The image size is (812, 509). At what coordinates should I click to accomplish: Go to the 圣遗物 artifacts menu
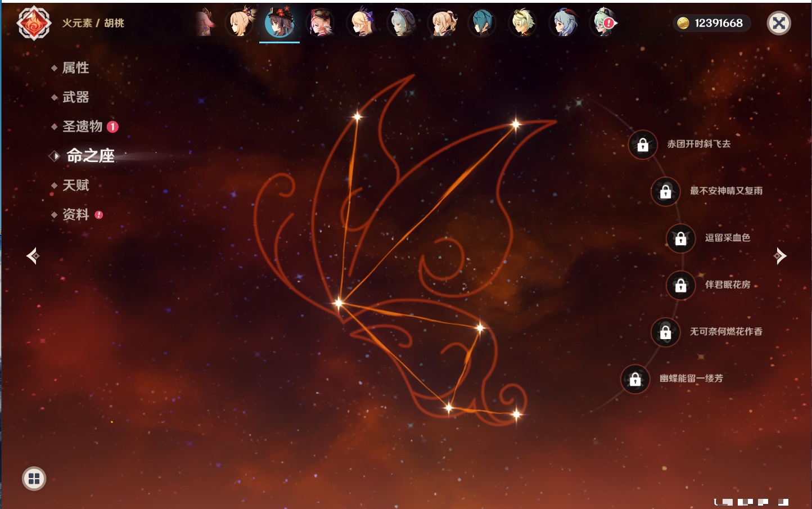coord(82,127)
